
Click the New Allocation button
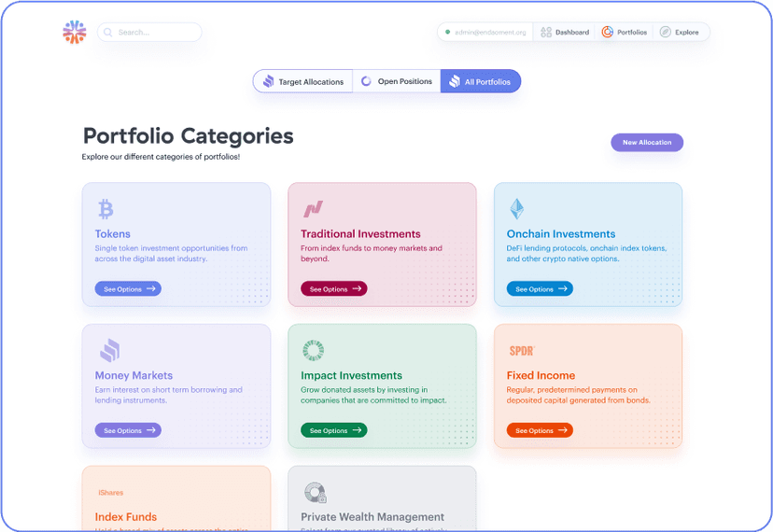pos(647,143)
